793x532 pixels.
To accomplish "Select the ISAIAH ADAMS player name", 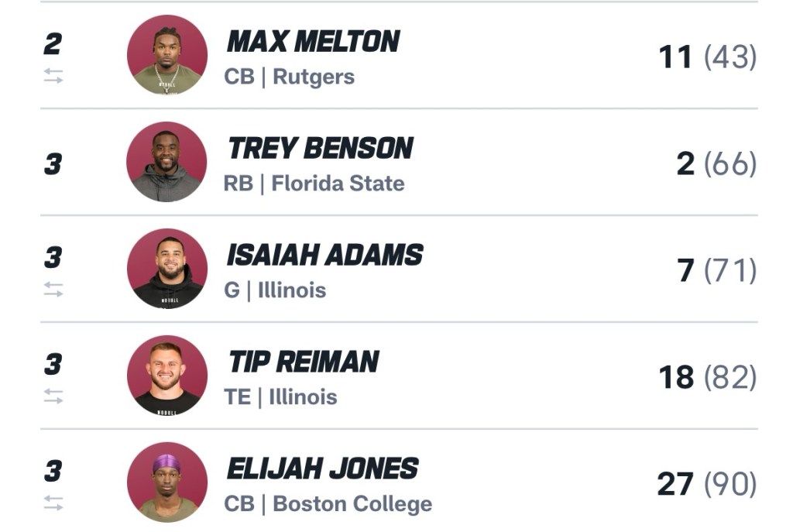I will tap(325, 255).
